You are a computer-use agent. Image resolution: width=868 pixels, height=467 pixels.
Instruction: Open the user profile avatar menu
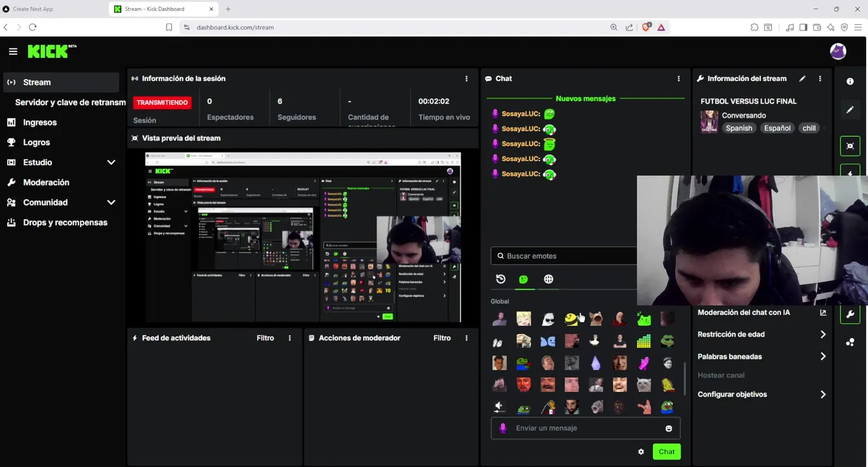pyautogui.click(x=838, y=51)
